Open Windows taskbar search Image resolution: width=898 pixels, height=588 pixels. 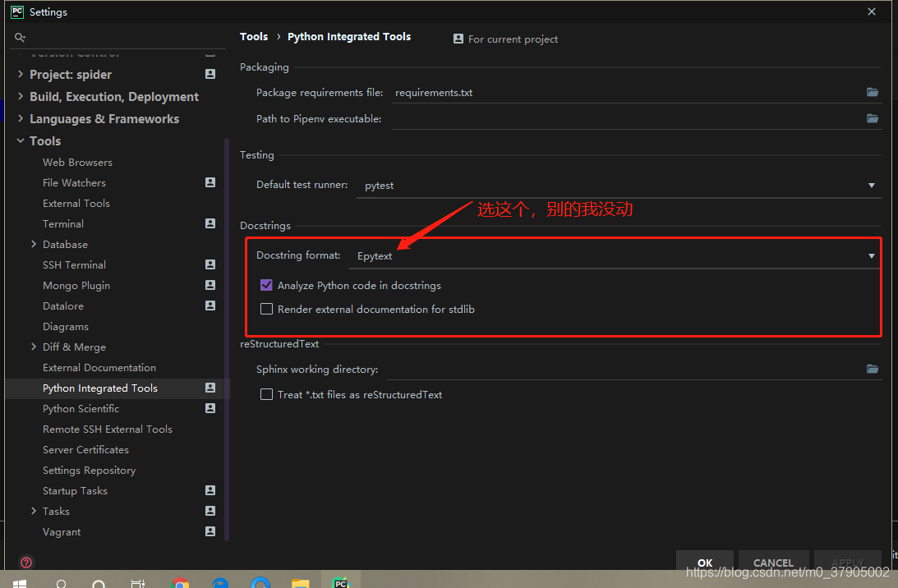coord(62,583)
